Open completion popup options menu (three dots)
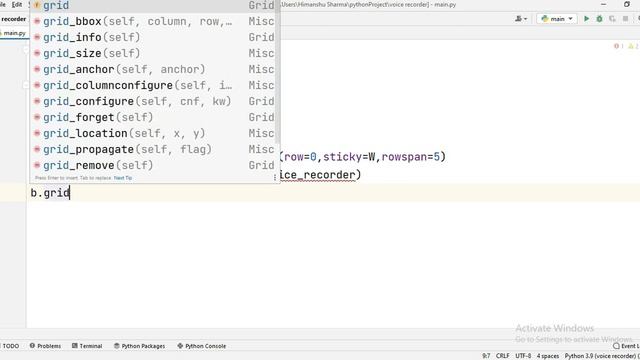The image size is (640, 360). click(275, 178)
